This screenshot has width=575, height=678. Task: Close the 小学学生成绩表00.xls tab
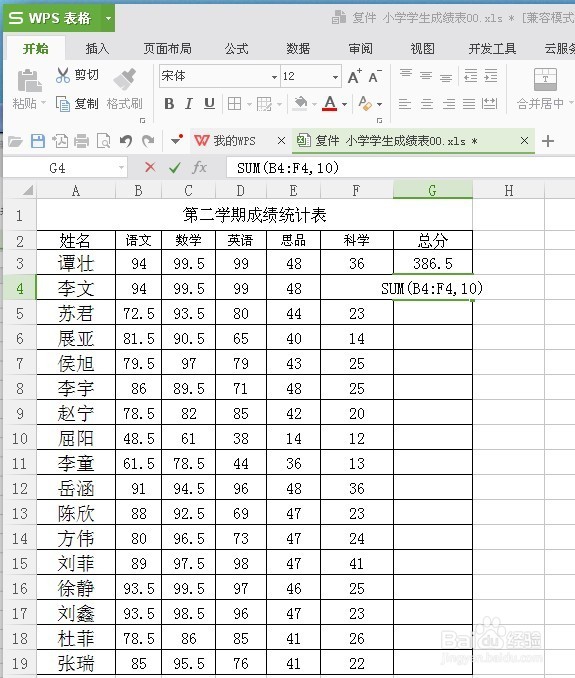[524, 141]
